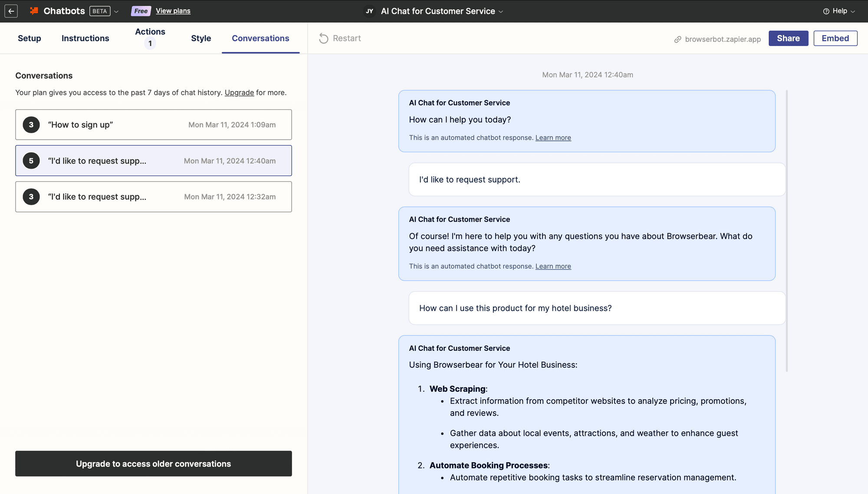The width and height of the screenshot is (868, 494).
Task: Click the Embed button
Action: point(835,38)
